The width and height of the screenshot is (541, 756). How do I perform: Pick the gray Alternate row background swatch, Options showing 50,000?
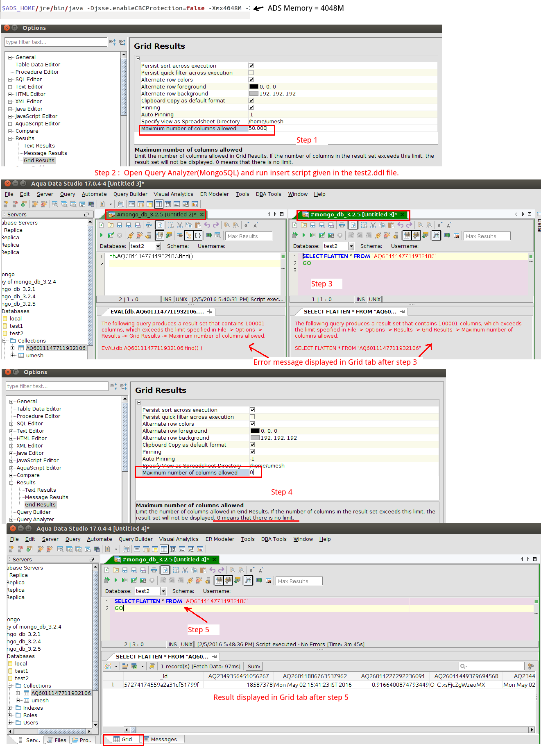pyautogui.click(x=254, y=93)
